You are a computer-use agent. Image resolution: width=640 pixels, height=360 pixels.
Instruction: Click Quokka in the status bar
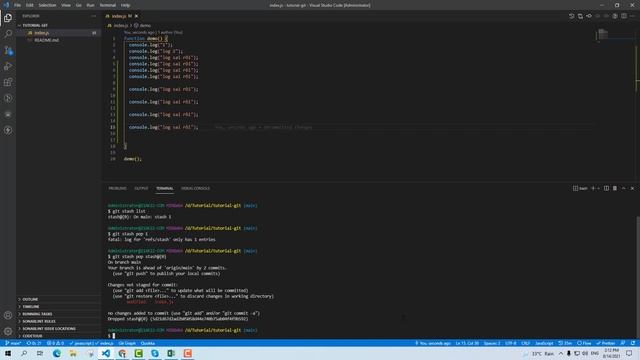148,343
